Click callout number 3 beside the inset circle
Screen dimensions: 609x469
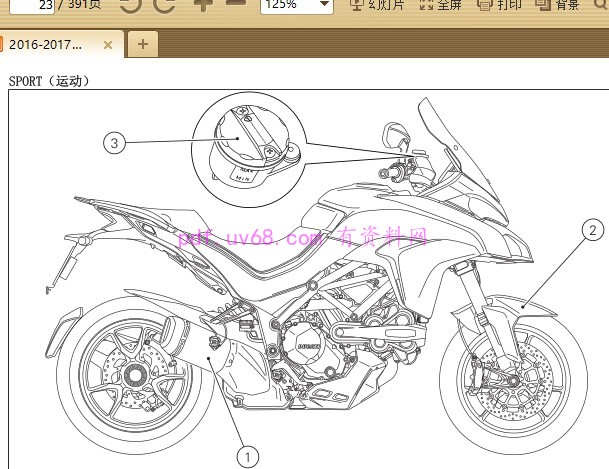[116, 143]
